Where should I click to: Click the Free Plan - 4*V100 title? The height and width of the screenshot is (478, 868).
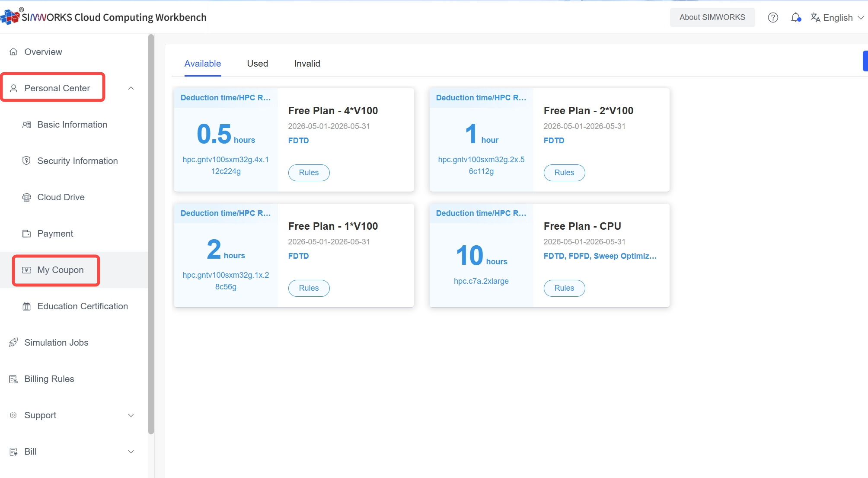333,111
